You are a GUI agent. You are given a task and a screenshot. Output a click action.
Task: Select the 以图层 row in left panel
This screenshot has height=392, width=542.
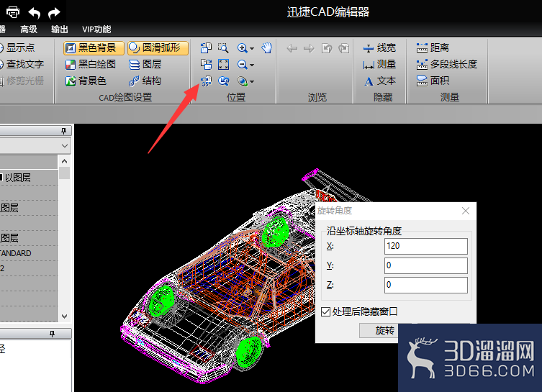(x=28, y=178)
